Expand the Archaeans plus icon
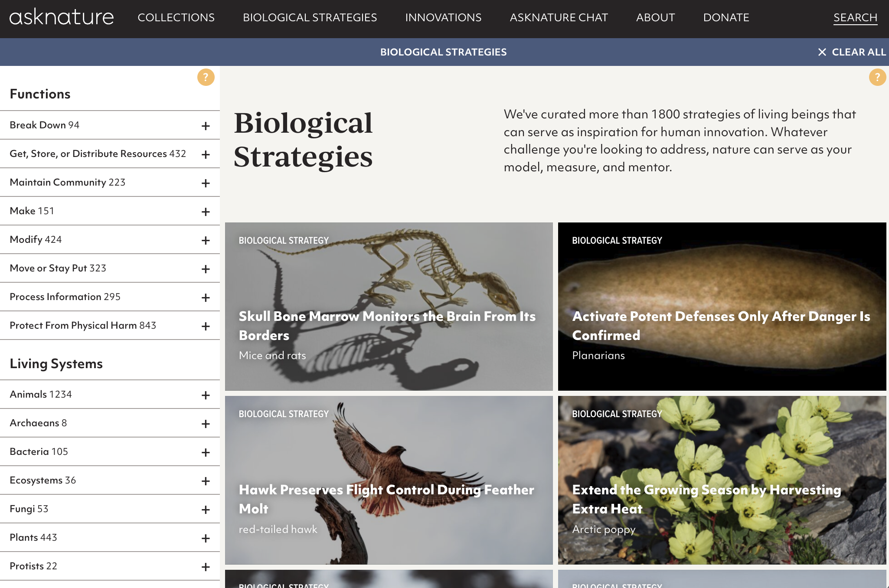This screenshot has height=588, width=889. coord(206,424)
